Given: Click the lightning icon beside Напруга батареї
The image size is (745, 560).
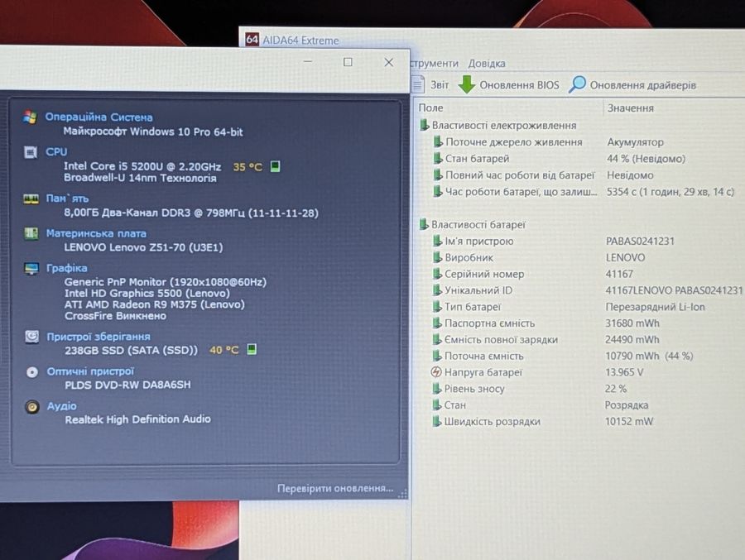Looking at the screenshot, I should [x=436, y=372].
